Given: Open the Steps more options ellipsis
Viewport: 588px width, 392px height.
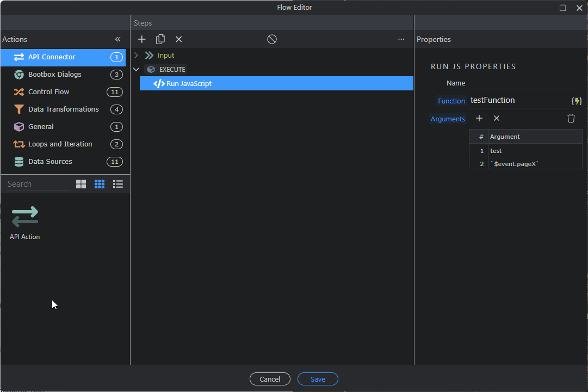Looking at the screenshot, I should coord(401,39).
